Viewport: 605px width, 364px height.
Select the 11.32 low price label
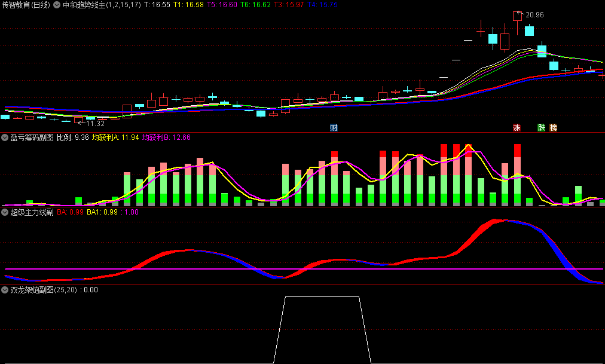(x=95, y=124)
